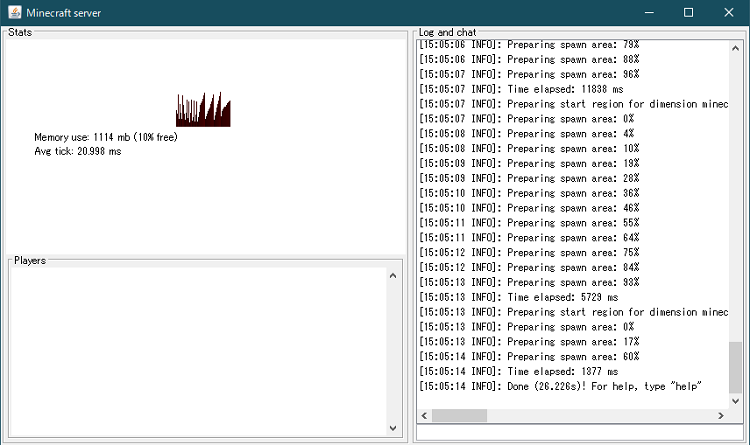Viewport: 750px width, 445px height.
Task: Click the log's vertical scrollbar thumb
Action: click(736, 366)
